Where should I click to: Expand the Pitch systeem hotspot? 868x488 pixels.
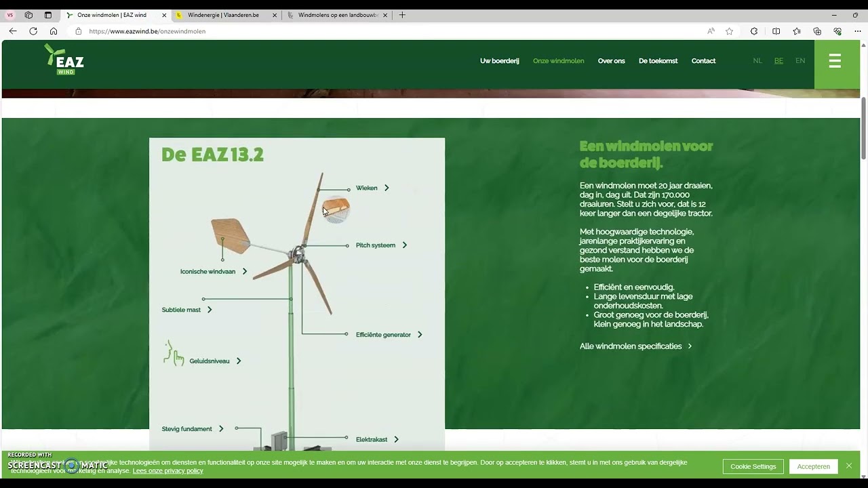click(381, 245)
